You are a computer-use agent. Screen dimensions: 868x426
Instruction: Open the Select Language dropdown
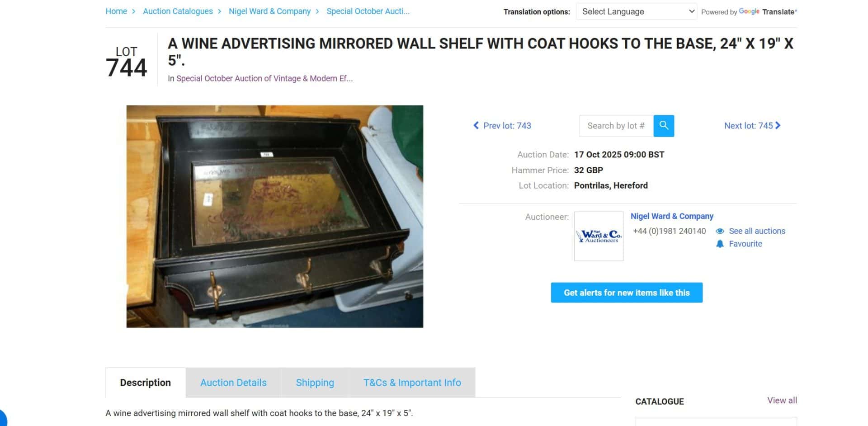click(637, 12)
